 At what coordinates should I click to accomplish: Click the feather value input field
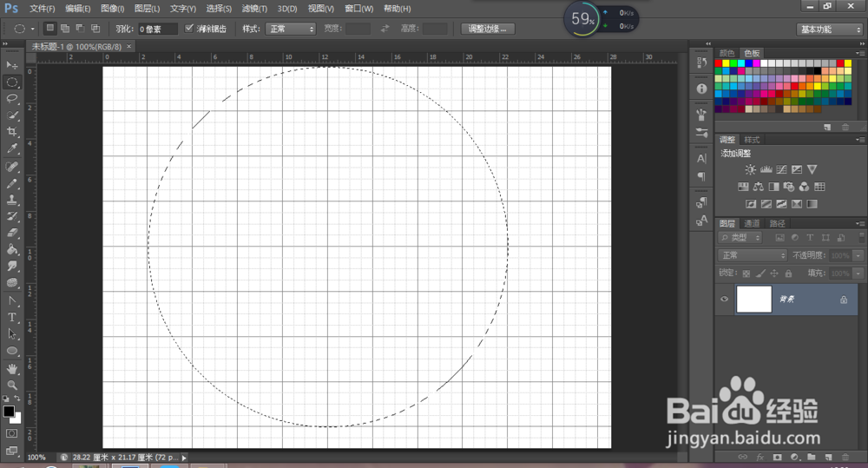pyautogui.click(x=157, y=29)
